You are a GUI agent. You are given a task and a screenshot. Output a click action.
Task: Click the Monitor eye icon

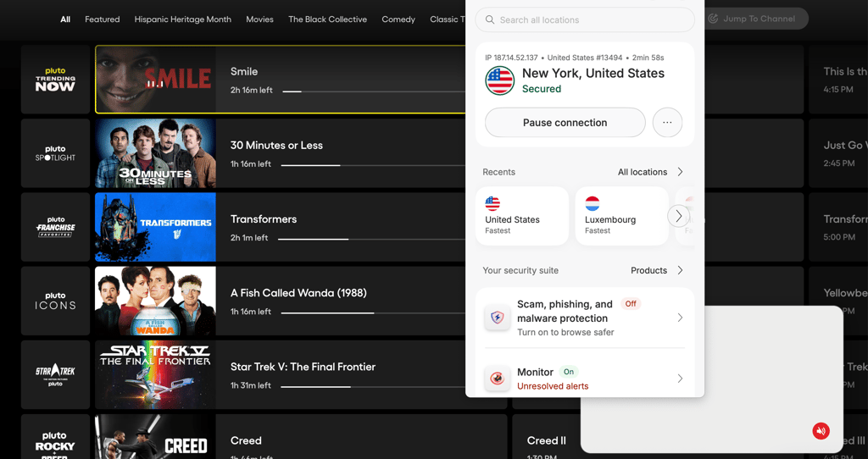(x=497, y=379)
